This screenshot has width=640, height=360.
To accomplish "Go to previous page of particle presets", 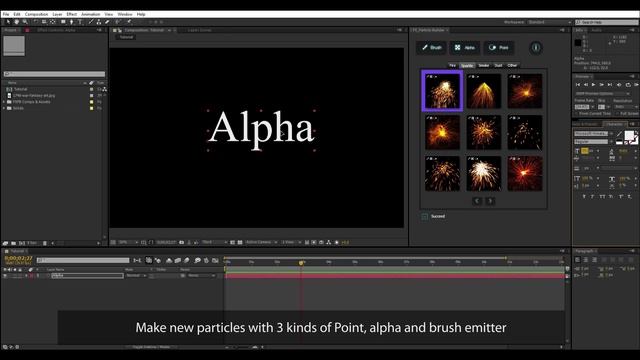I will (477, 201).
